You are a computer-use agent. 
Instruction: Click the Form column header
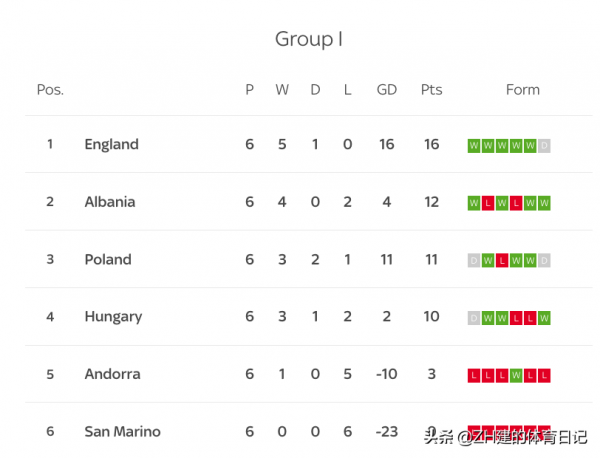click(522, 90)
